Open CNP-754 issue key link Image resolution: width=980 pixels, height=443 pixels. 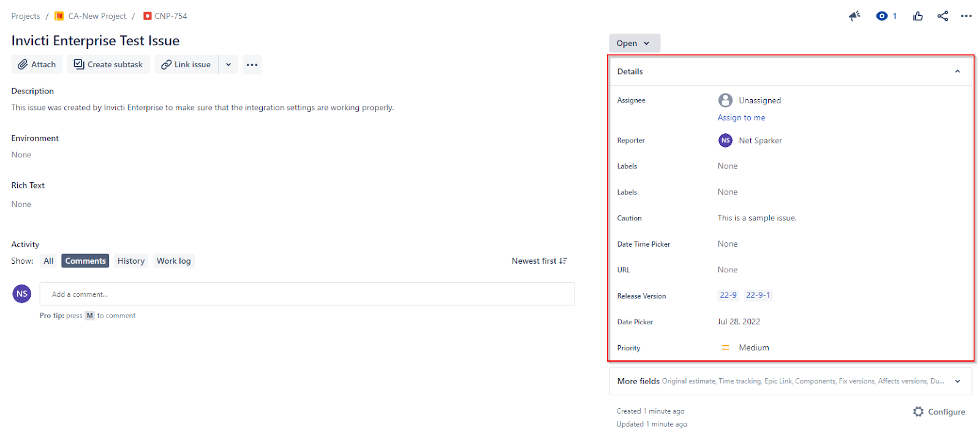click(x=171, y=16)
